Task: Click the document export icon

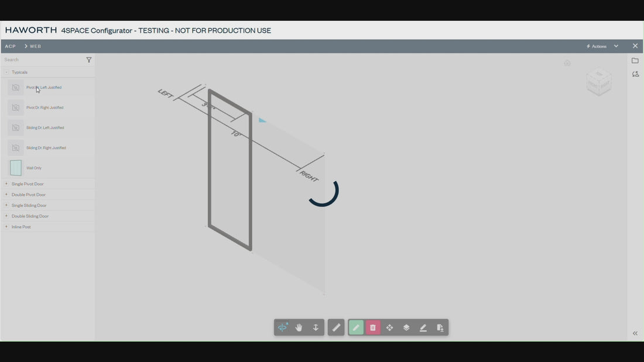Action: pyautogui.click(x=440, y=327)
